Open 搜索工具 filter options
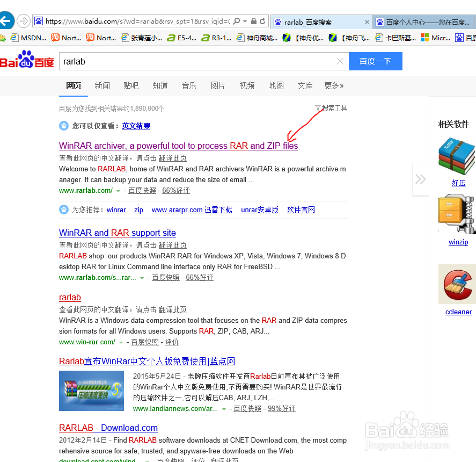Image resolution: width=476 pixels, height=462 pixels. (x=331, y=108)
